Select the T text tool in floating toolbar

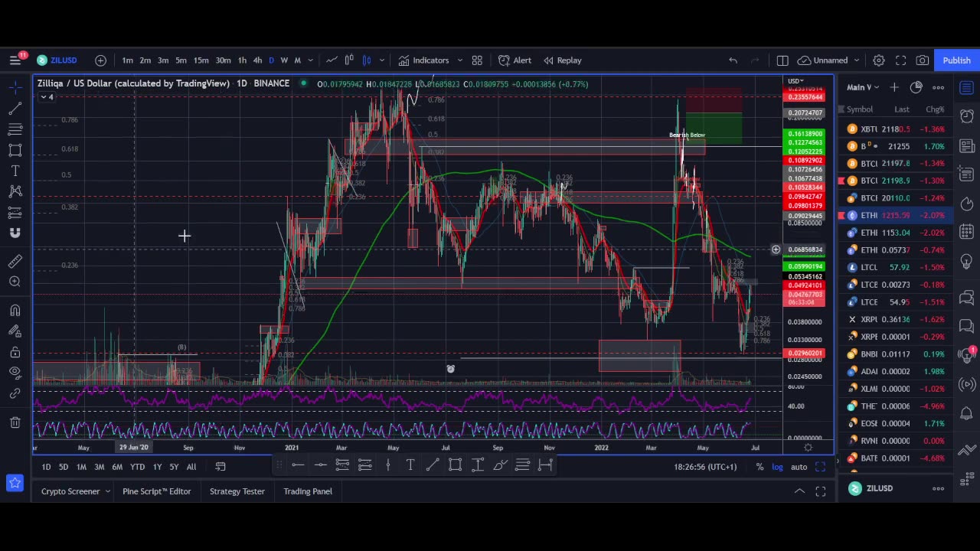coord(410,465)
